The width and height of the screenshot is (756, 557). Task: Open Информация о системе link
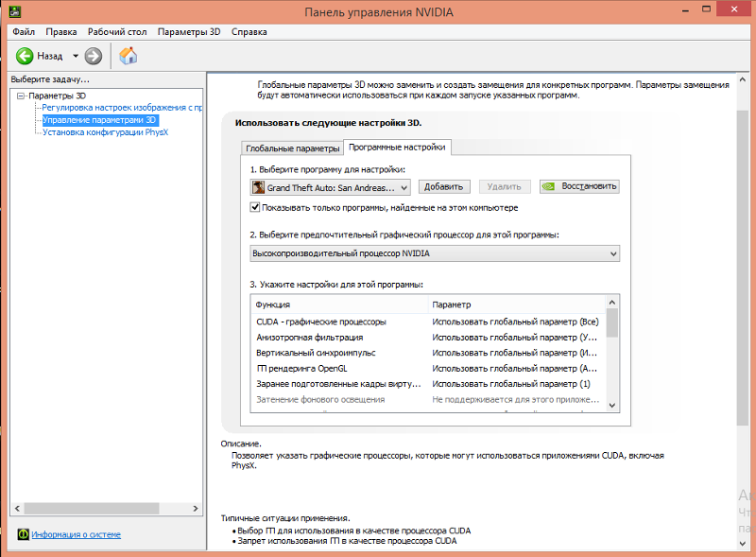pyautogui.click(x=77, y=534)
